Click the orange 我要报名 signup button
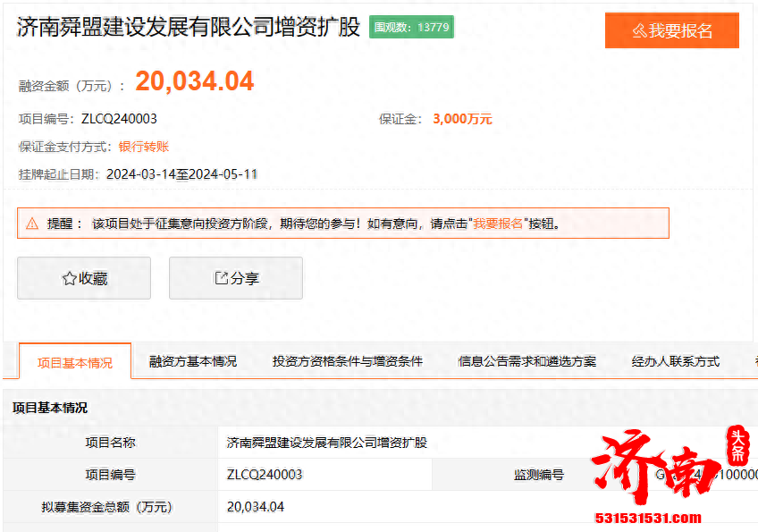 coord(670,30)
